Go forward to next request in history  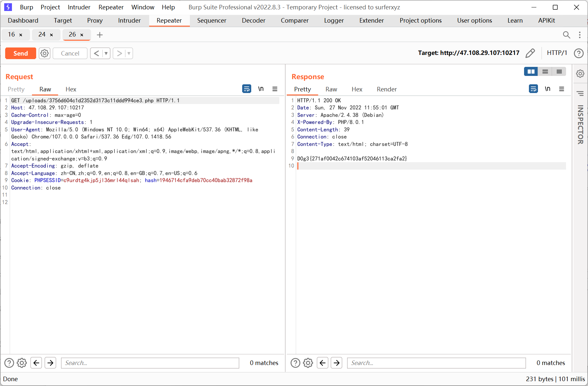click(119, 53)
